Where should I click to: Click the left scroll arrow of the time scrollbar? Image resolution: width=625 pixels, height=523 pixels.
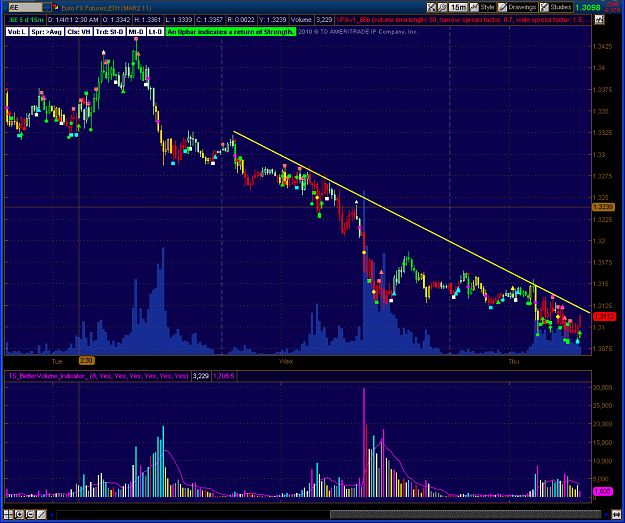(x=52, y=515)
